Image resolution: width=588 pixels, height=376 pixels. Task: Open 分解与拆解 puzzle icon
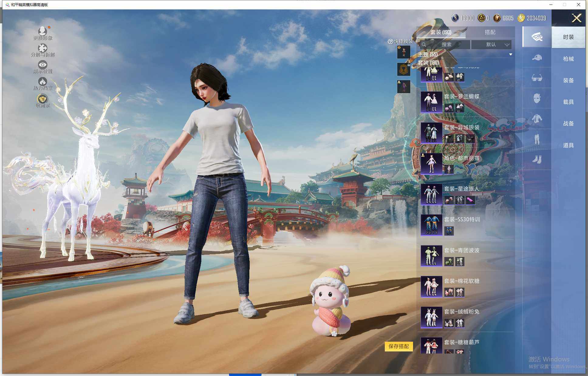click(x=43, y=48)
